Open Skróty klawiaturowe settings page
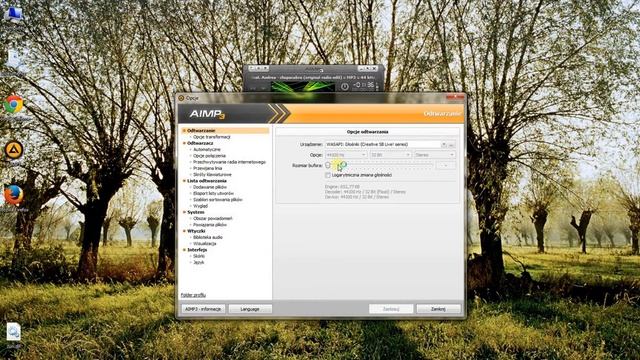The height and width of the screenshot is (360, 640). point(212,175)
